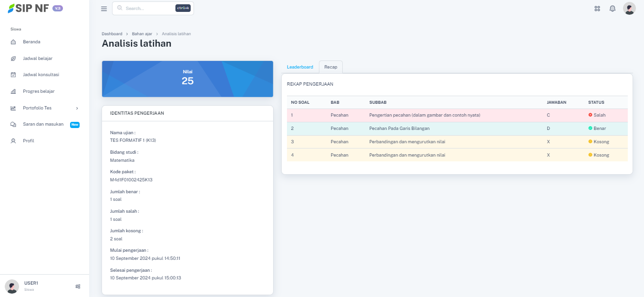The width and height of the screenshot is (644, 297).
Task: Click the Jadwal konsultasi calendar icon
Action: 13,75
